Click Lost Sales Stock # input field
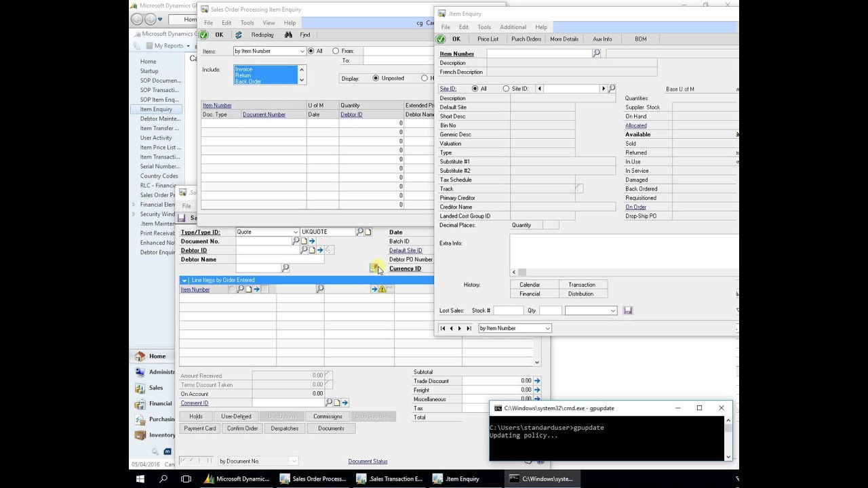Image resolution: width=868 pixels, height=488 pixels. point(508,310)
